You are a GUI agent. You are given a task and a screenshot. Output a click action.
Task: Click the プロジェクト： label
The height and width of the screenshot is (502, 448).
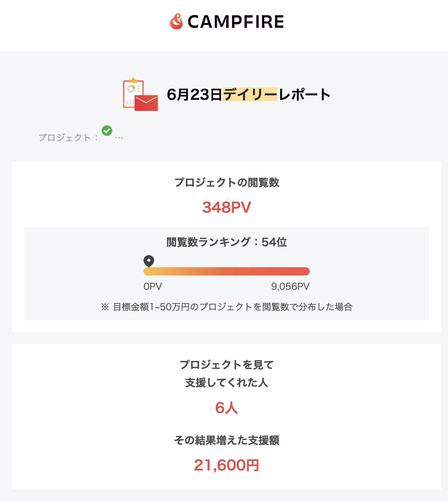coord(68,137)
